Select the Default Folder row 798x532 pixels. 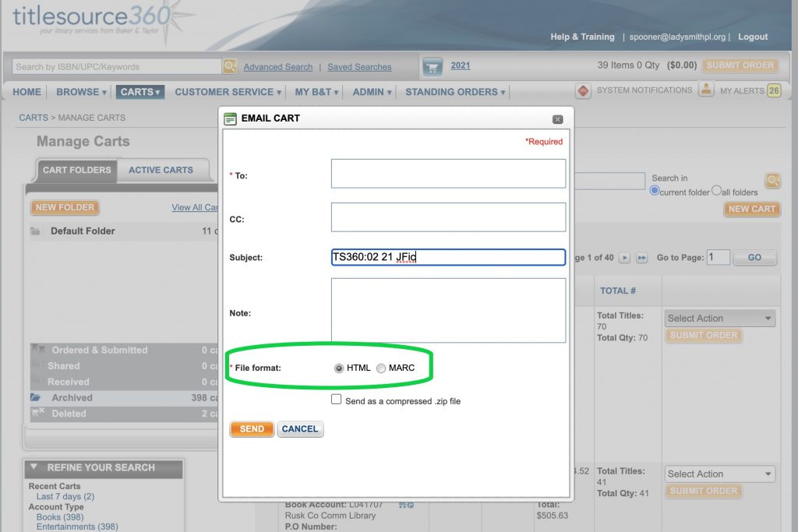pos(124,231)
